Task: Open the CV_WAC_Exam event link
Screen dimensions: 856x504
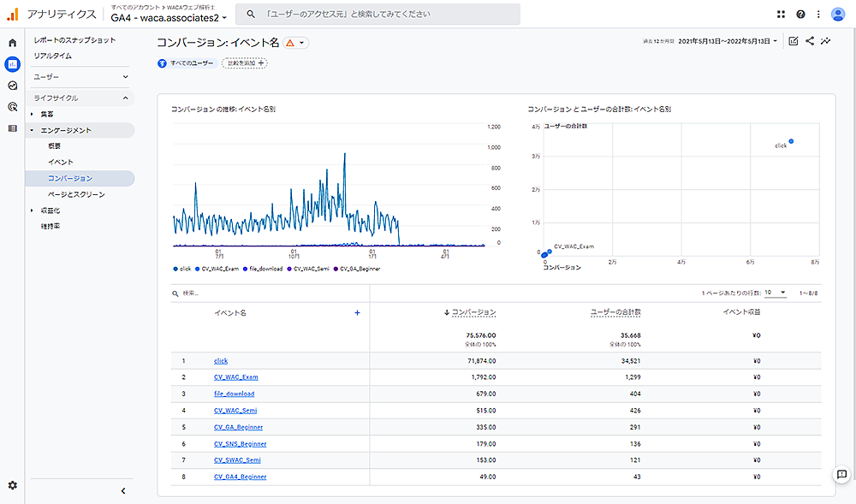Action: 235,377
